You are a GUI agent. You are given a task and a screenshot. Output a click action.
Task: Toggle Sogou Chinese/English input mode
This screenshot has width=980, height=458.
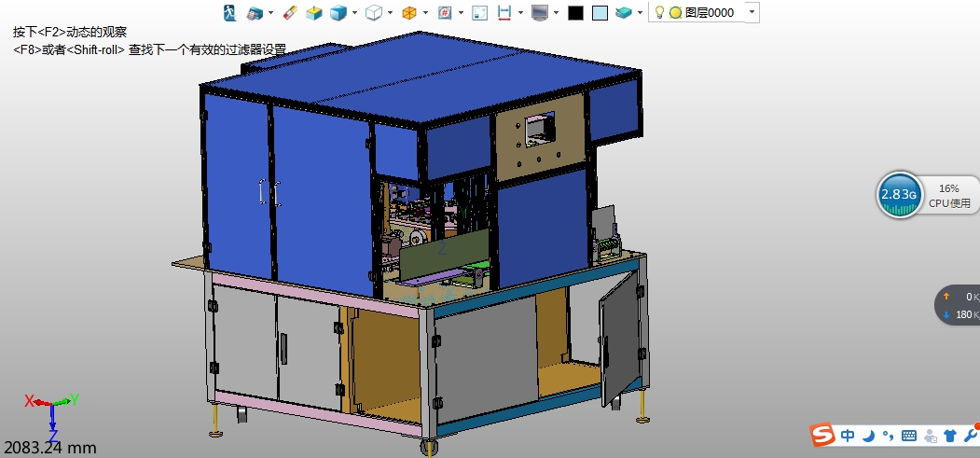click(x=848, y=435)
